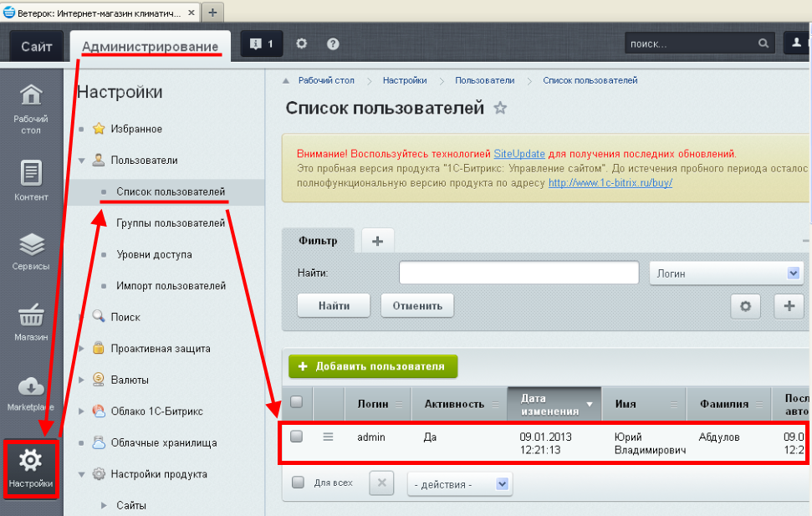Viewport: 812px width, 516px height.
Task: Open Уровни доступа menu item
Action: tap(155, 255)
